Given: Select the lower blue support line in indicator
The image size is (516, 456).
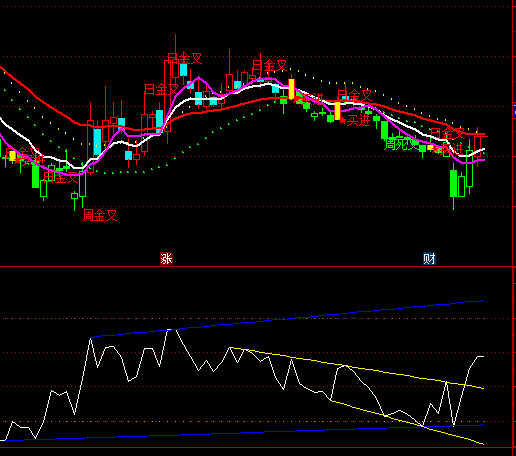Looking at the screenshot, I should [233, 433].
